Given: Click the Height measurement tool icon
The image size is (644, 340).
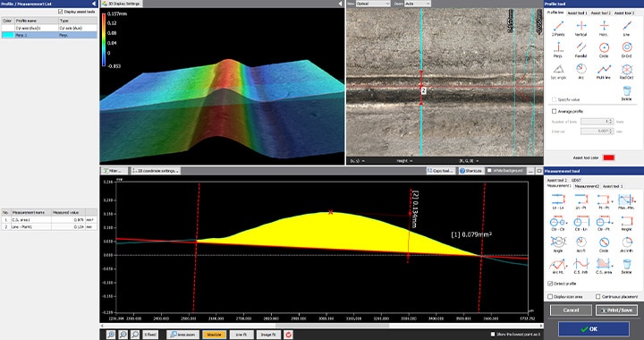Looking at the screenshot, I should 626,222.
